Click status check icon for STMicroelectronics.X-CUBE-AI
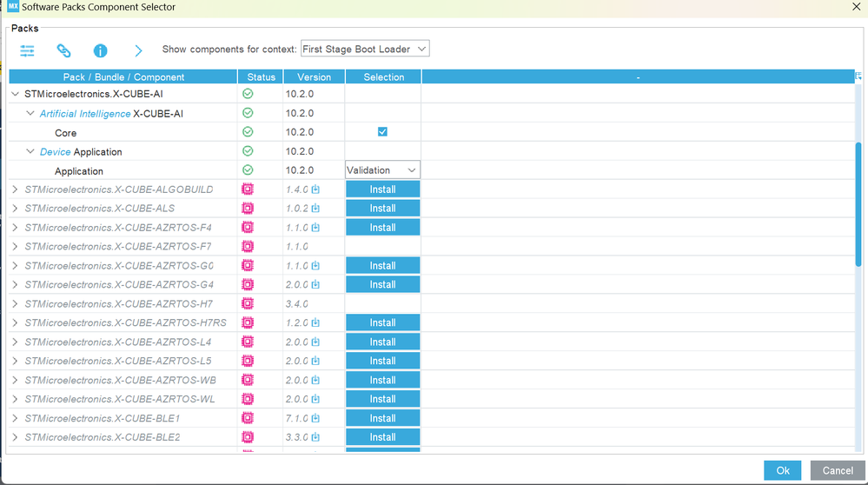The image size is (868, 485). 248,94
